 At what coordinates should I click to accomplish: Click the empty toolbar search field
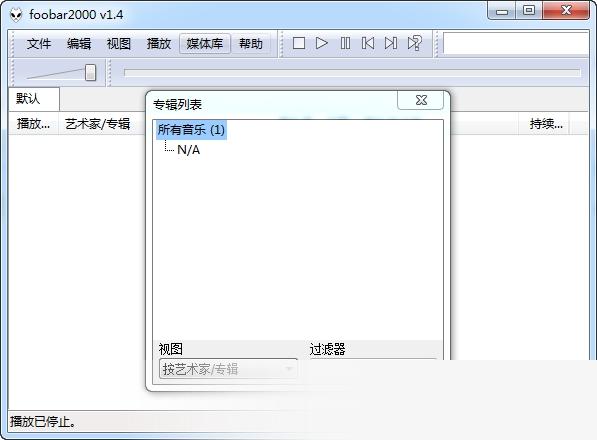click(516, 43)
